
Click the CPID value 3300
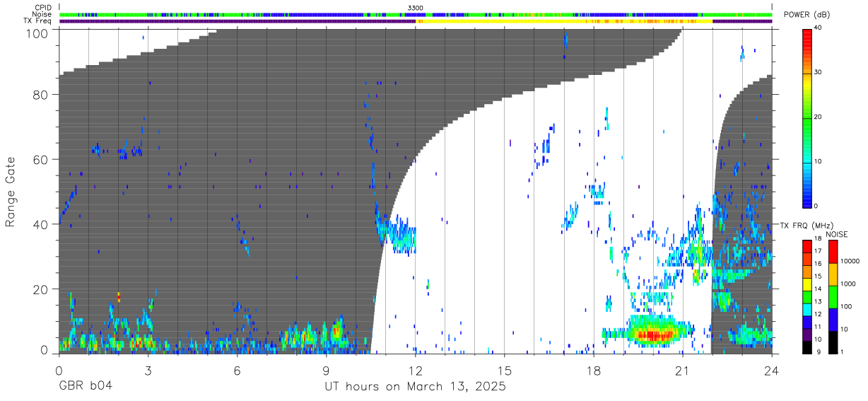[x=416, y=7]
